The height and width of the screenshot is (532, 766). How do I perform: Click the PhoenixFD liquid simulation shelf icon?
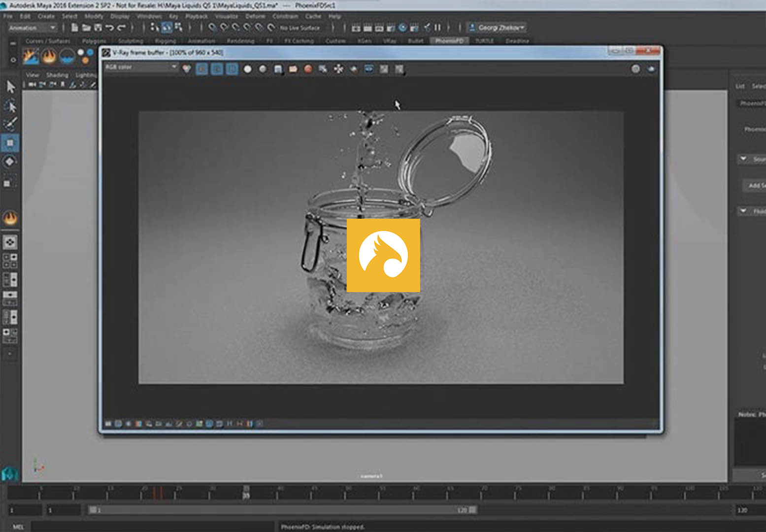pyautogui.click(x=67, y=57)
